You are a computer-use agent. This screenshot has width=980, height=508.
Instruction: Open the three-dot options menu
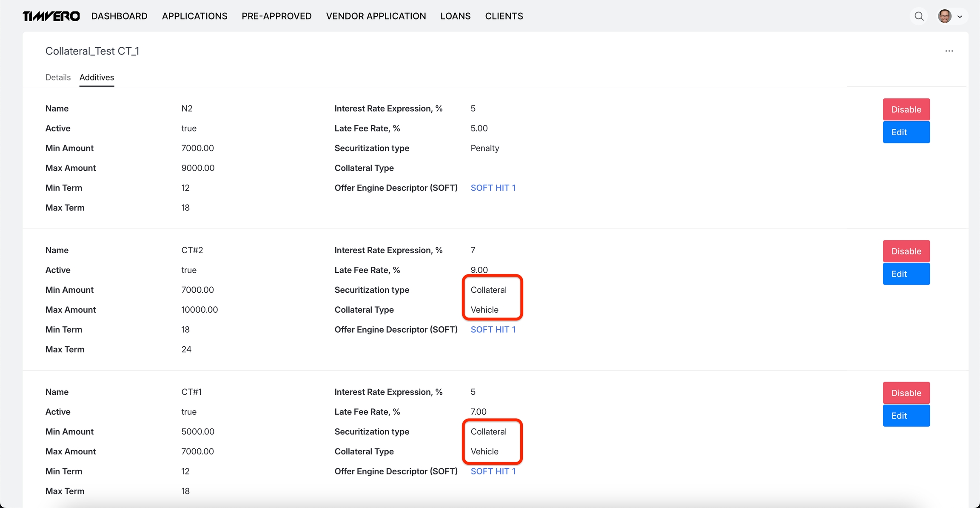(x=949, y=51)
